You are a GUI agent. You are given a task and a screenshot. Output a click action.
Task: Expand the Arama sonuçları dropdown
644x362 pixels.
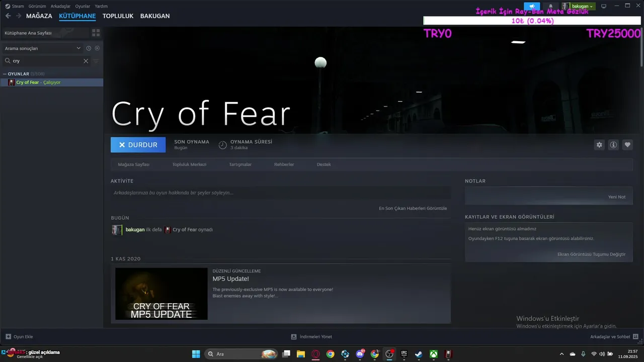click(x=43, y=48)
